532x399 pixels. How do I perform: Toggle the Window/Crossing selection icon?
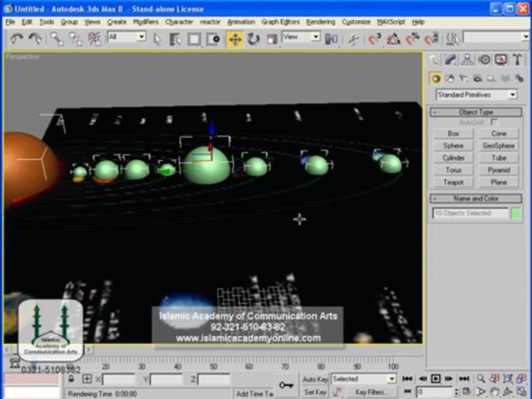[x=213, y=39]
